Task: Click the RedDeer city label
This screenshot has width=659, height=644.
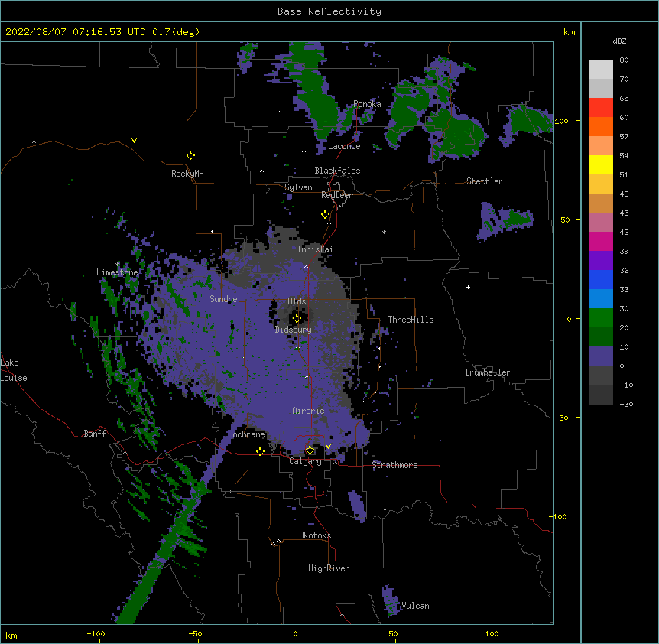Action: click(x=336, y=195)
